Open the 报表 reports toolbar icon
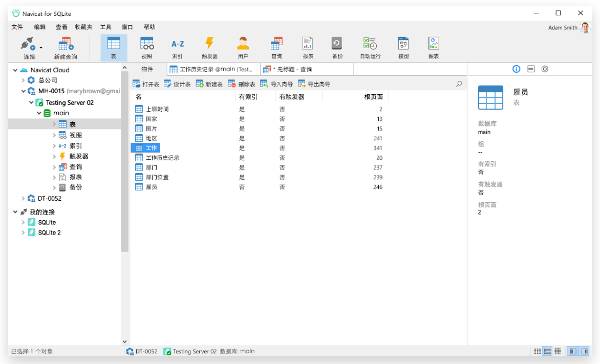Image resolution: width=600 pixels, height=364 pixels. tap(308, 48)
